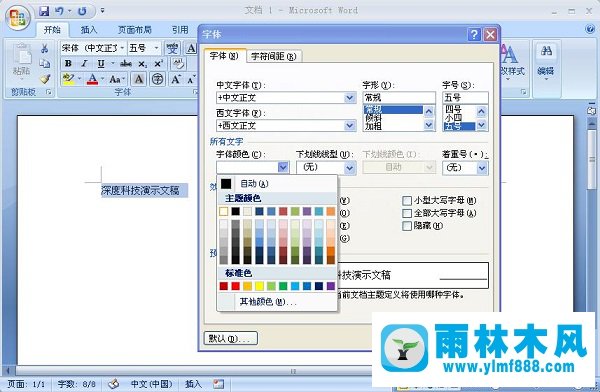Grow font size with large A icon
This screenshot has height=392, width=600.
tap(176, 79)
